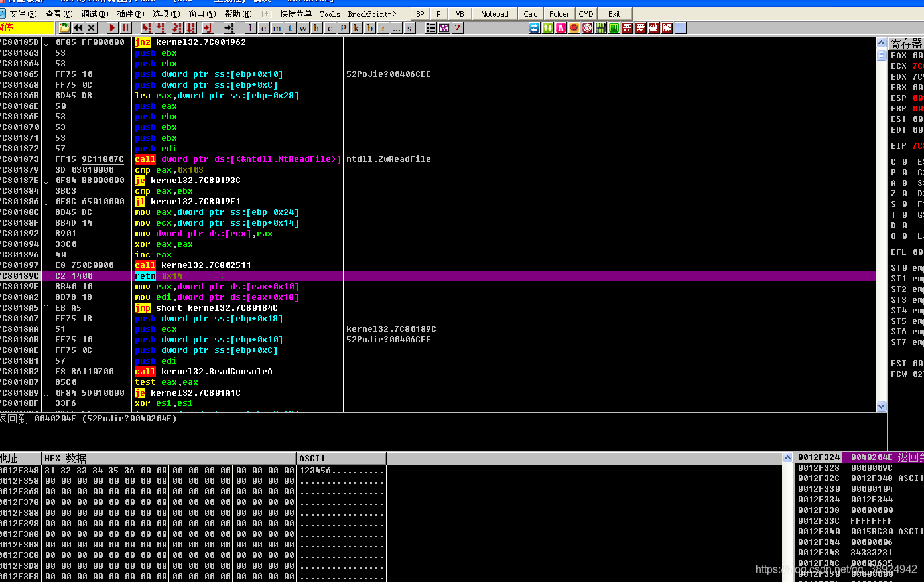
Task: Open the 选项(T) menu
Action: 166,13
